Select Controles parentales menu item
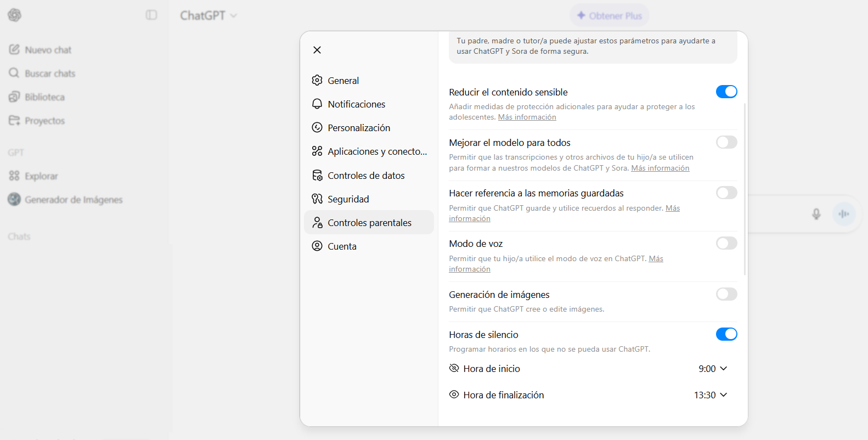The width and height of the screenshot is (868, 440). point(369,223)
